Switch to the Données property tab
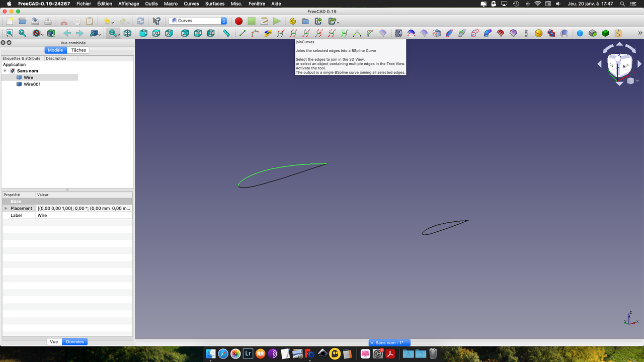The height and width of the screenshot is (362, 644). [x=75, y=342]
